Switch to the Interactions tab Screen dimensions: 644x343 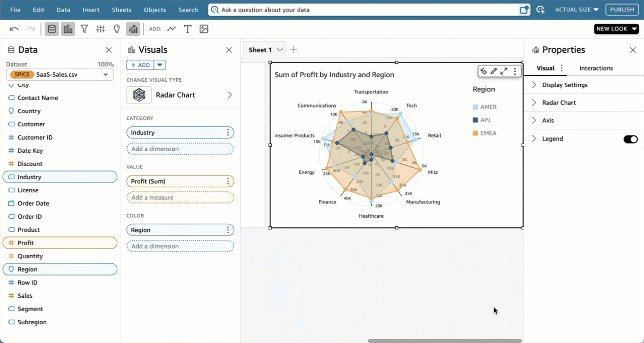pos(595,68)
